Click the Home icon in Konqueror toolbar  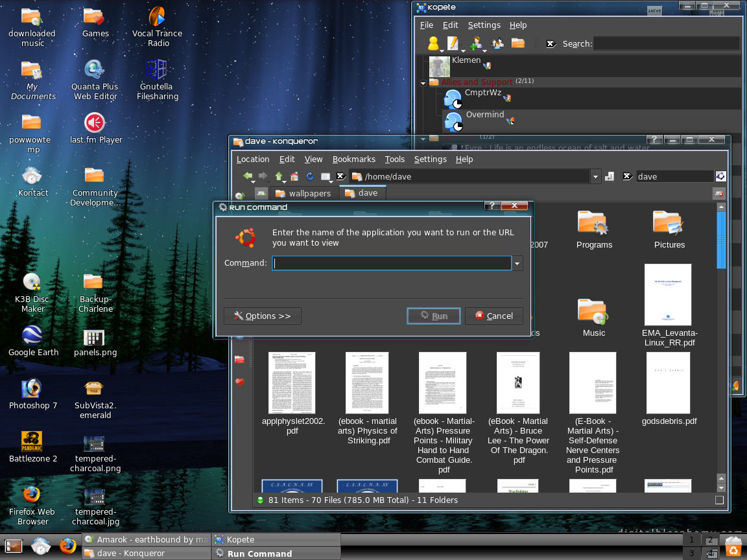click(294, 176)
